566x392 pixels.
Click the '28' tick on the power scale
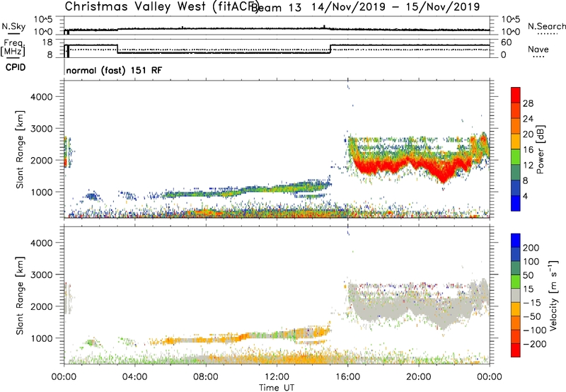[x=528, y=103]
